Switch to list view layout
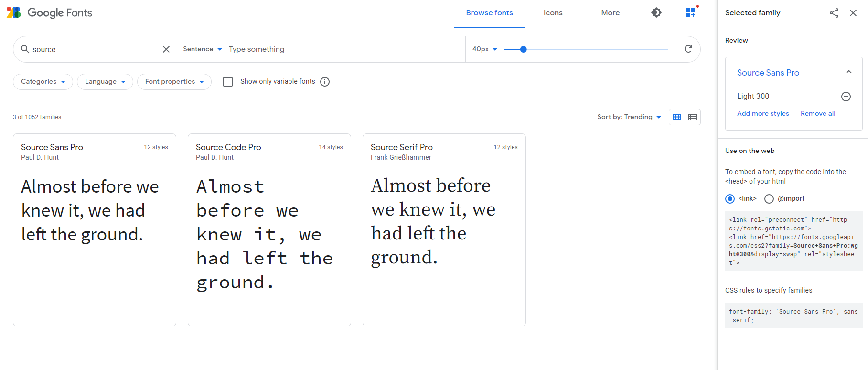The height and width of the screenshot is (370, 868). pyautogui.click(x=693, y=117)
